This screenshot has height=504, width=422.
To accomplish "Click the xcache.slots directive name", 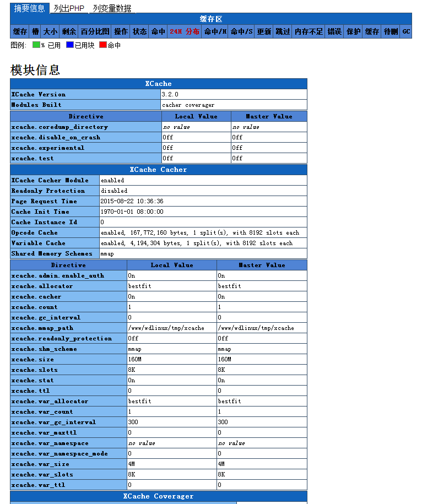I will pyautogui.click(x=34, y=370).
